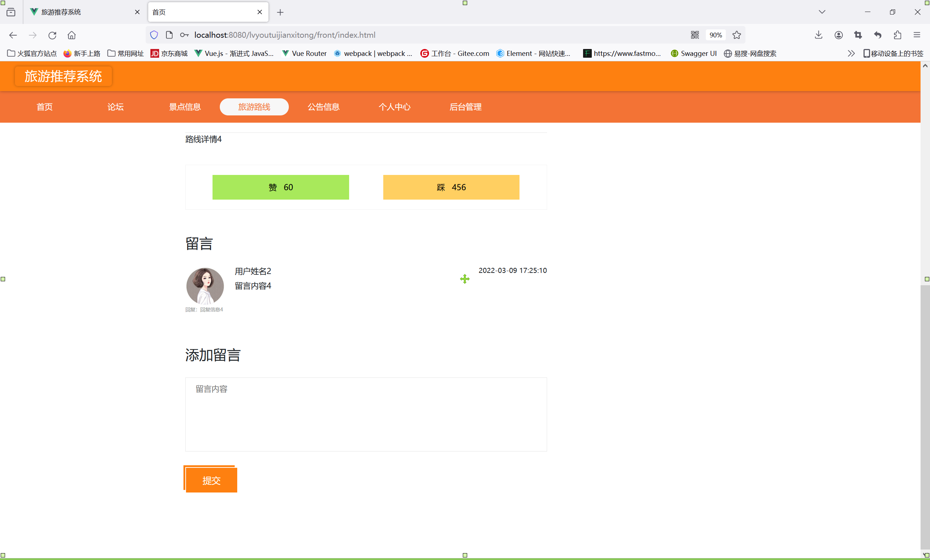Open the Firefox hamburger menu
Screen dimensions: 930x560
pos(917,35)
